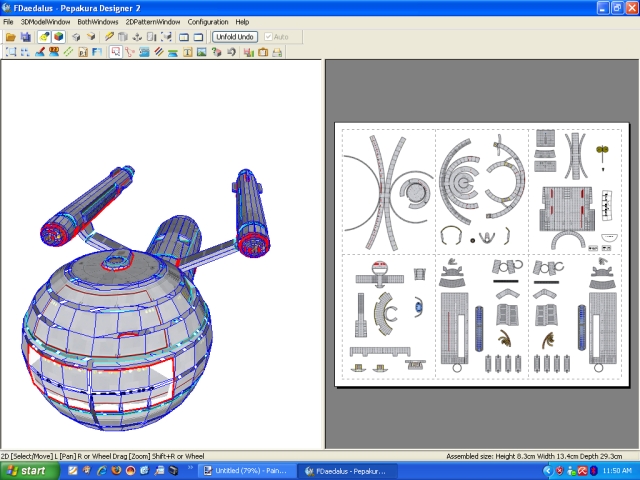Click the red floppy with green bars icon

249,52
